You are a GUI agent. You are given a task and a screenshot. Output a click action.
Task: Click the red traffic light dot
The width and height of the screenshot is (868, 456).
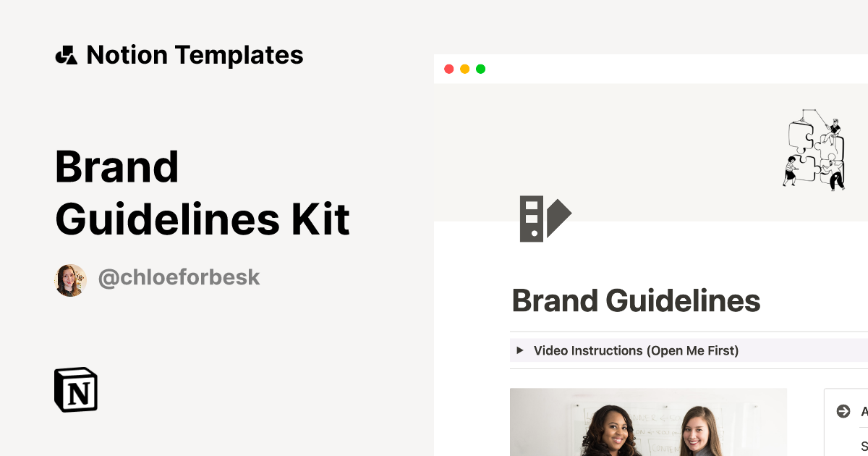[449, 69]
